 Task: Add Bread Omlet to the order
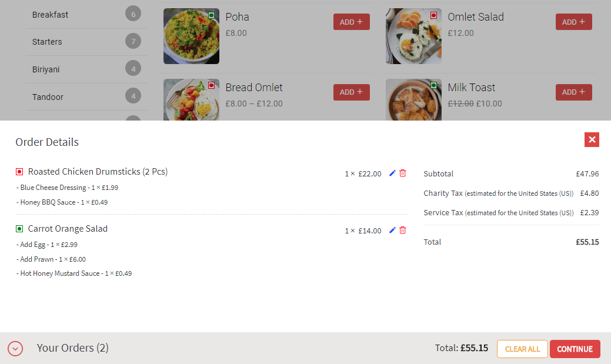point(351,92)
